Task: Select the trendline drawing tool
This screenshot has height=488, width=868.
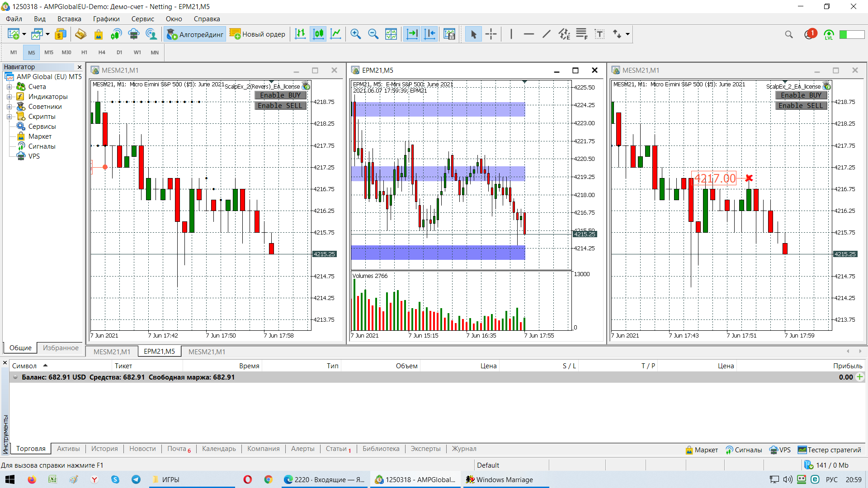Action: tap(546, 34)
